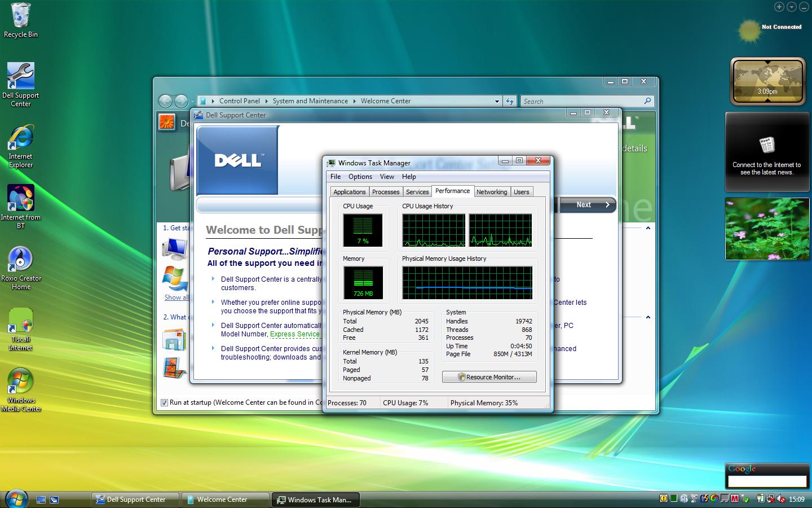The width and height of the screenshot is (812, 508).
Task: Toggle the Run at startup checkbox
Action: pos(164,402)
